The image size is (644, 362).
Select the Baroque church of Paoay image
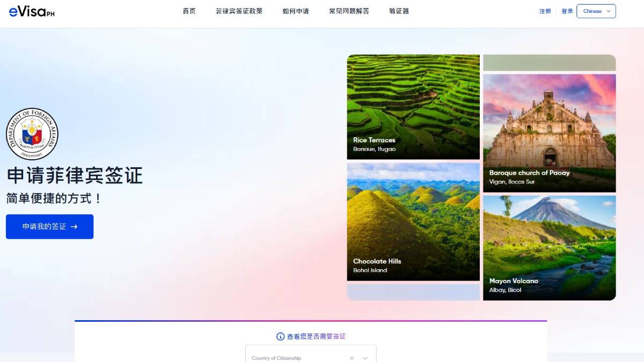coord(549,133)
